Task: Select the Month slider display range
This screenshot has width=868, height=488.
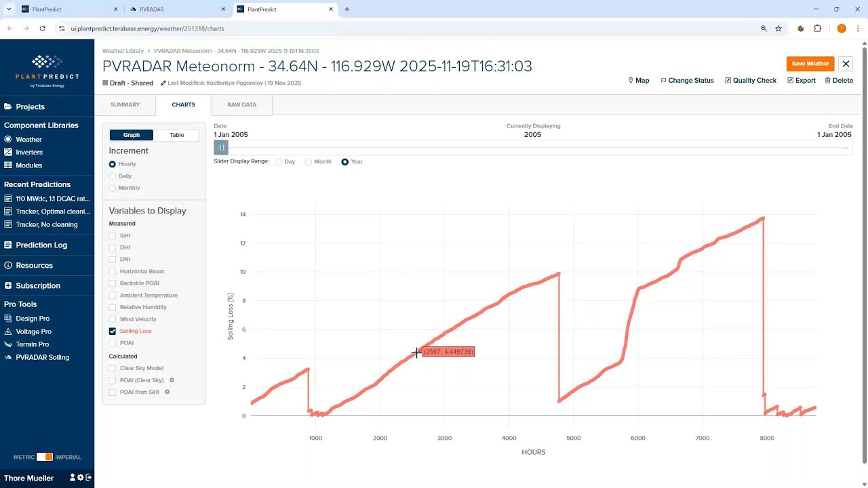Action: 309,162
